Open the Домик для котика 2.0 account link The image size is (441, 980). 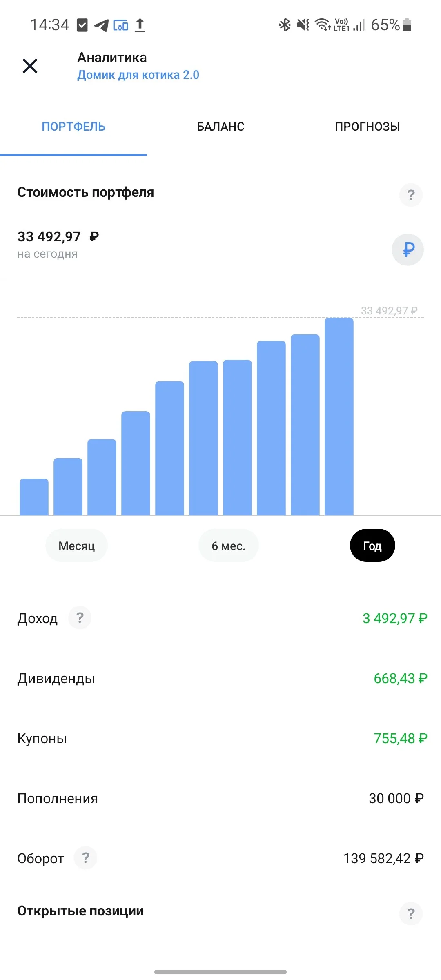[138, 75]
